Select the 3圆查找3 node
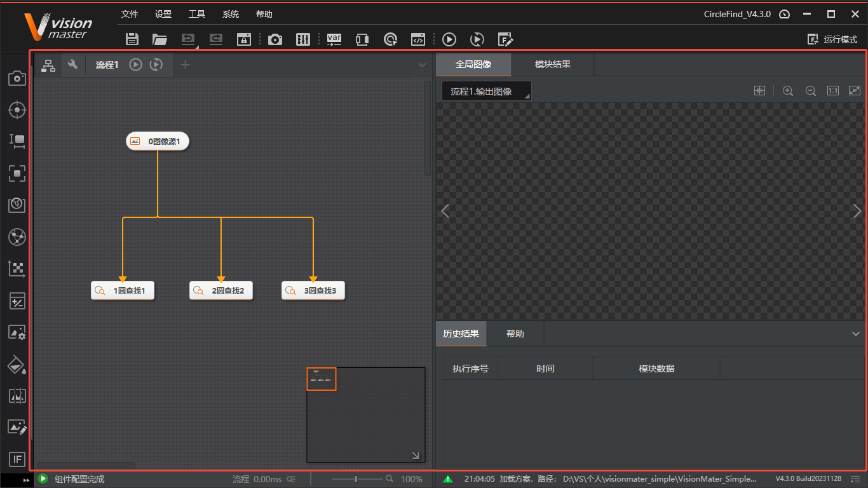 point(313,290)
